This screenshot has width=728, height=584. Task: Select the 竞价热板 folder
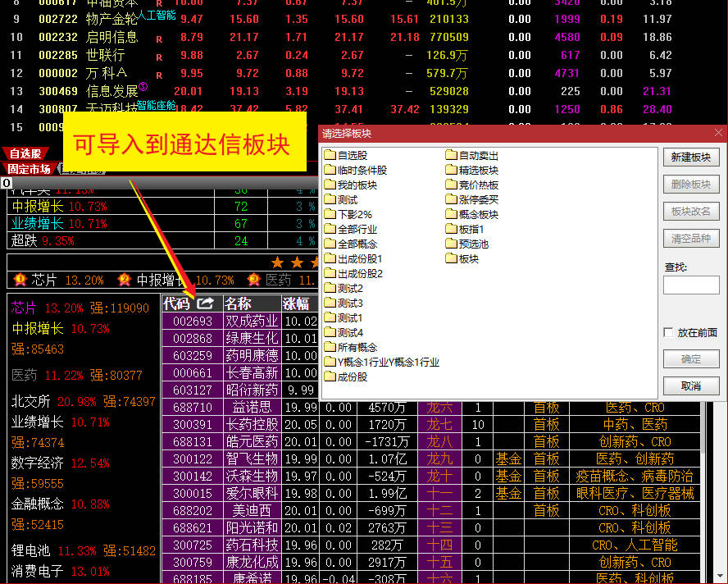click(472, 185)
